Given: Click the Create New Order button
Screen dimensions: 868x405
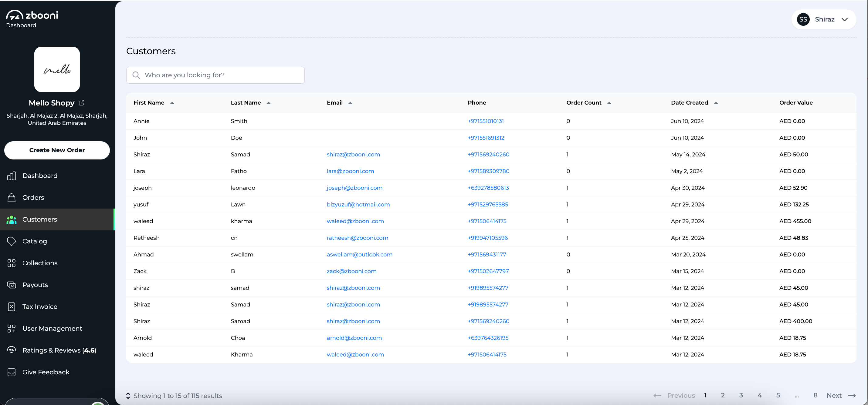Looking at the screenshot, I should point(57,150).
